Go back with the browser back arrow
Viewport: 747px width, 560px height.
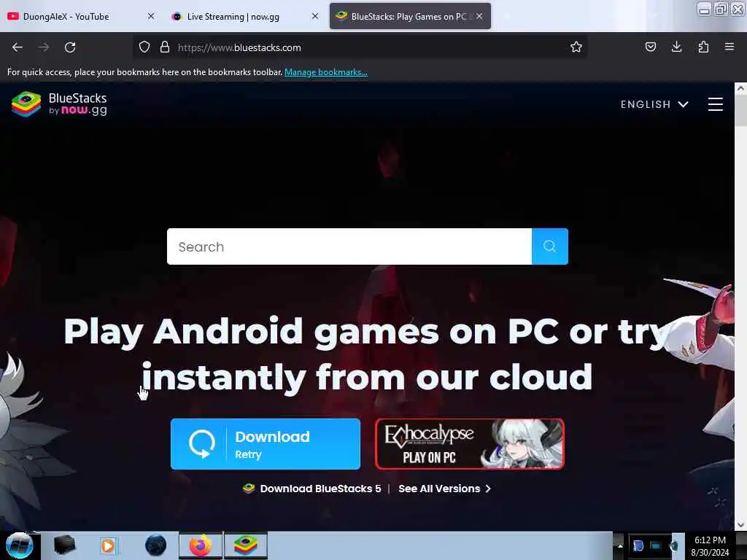(18, 47)
